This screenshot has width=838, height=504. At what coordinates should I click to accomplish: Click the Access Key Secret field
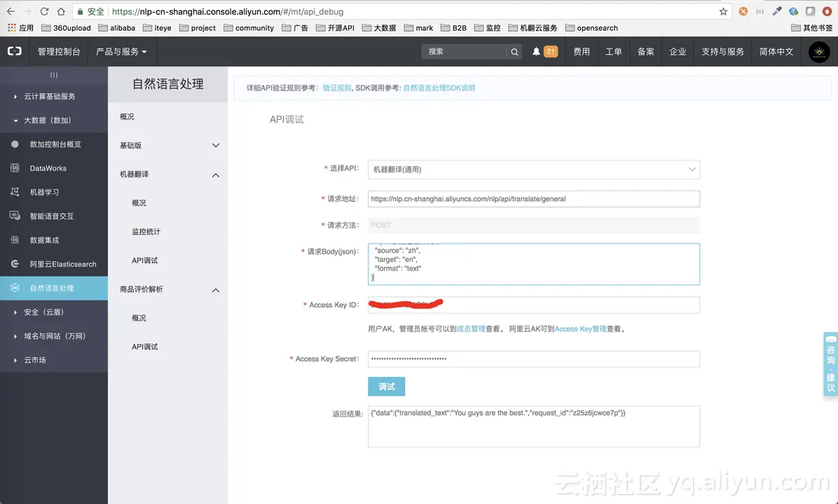(533, 359)
